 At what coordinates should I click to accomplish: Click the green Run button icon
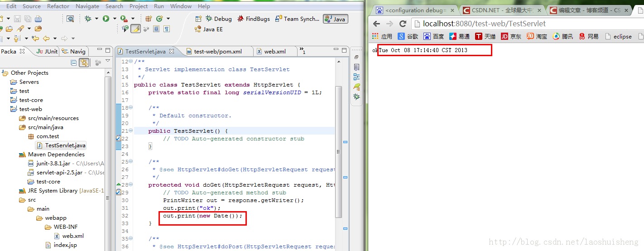click(106, 19)
